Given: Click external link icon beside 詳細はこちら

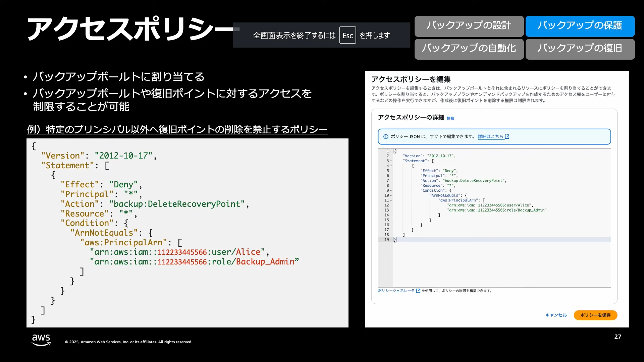Looking at the screenshot, I should (507, 137).
